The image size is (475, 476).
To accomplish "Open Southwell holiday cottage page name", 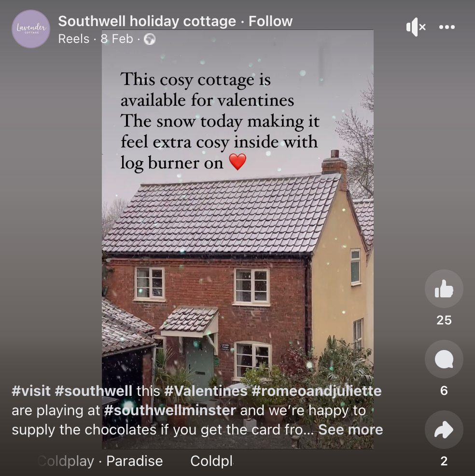I will click(147, 21).
